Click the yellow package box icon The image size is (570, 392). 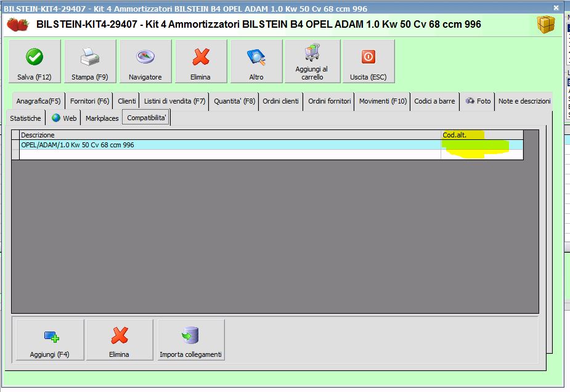tap(545, 25)
